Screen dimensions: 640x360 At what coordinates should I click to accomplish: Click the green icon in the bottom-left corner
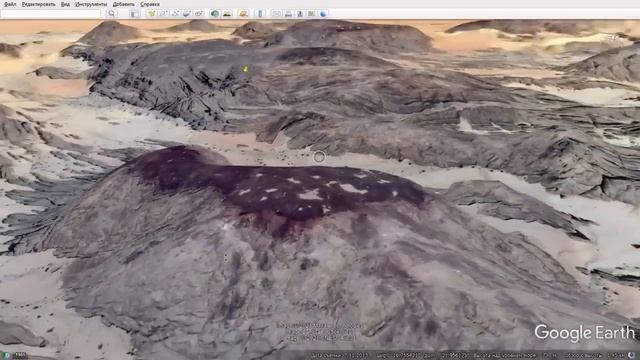click(6, 356)
